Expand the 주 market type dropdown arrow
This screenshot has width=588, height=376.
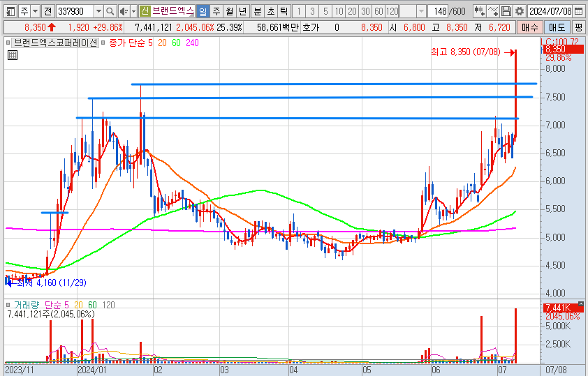[35, 11]
